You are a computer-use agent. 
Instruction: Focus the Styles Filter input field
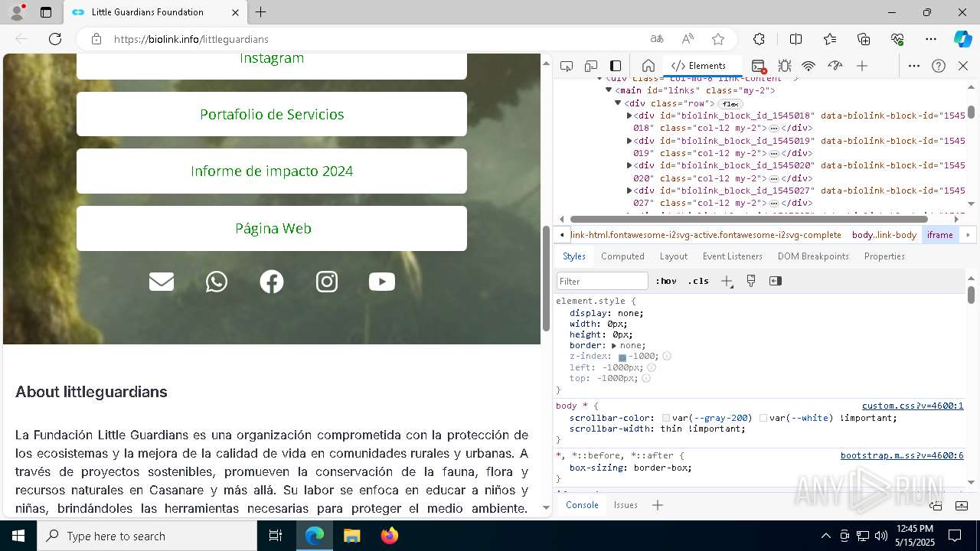point(603,281)
